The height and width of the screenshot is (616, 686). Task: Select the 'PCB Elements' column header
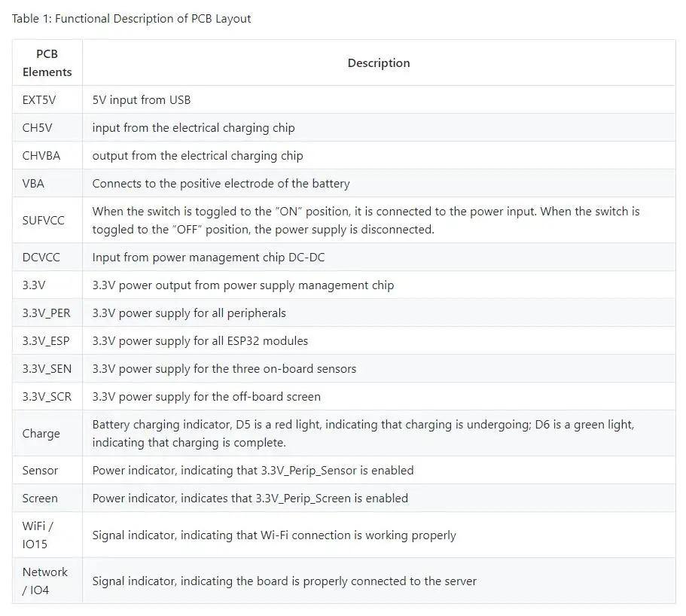pos(47,63)
